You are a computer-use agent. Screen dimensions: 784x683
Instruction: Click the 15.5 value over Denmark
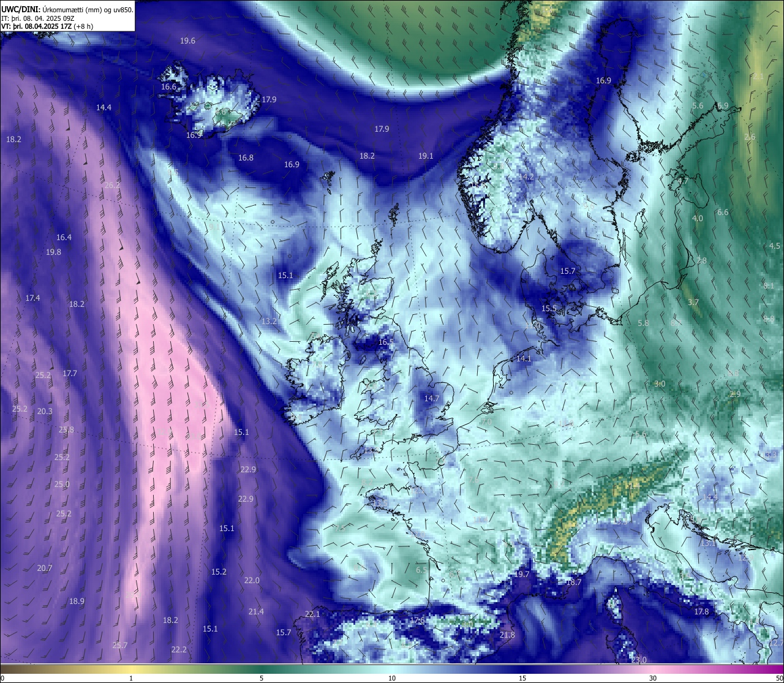pyautogui.click(x=549, y=309)
